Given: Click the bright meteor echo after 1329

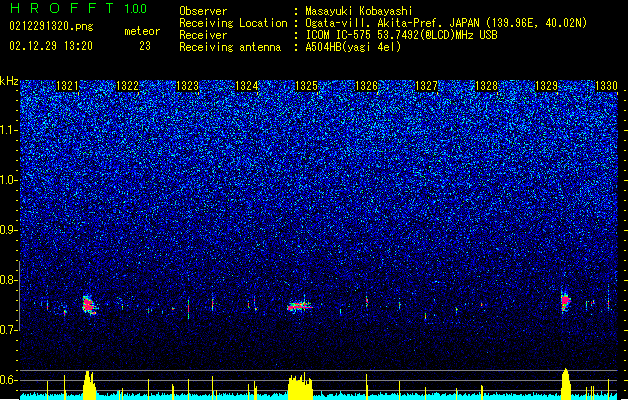Looking at the screenshot, I should click(566, 301).
